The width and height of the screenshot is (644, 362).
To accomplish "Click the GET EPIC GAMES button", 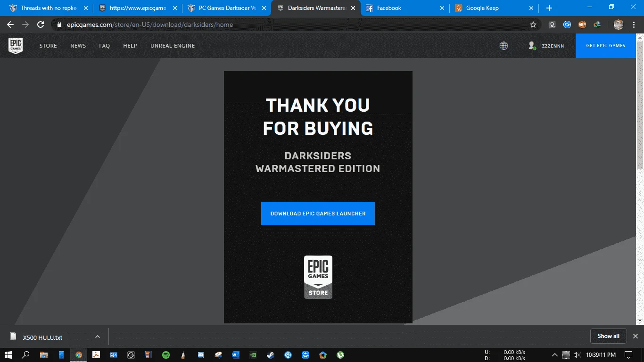I will pyautogui.click(x=606, y=46).
